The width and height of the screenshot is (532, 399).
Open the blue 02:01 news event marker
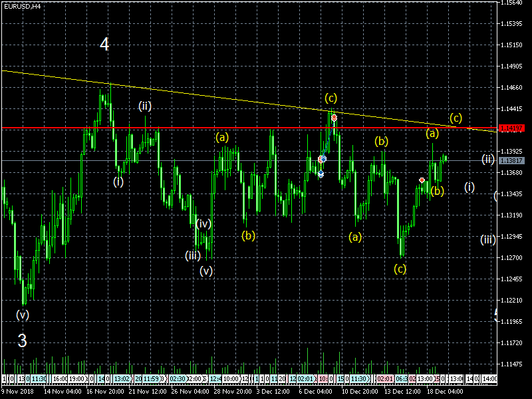point(306,378)
